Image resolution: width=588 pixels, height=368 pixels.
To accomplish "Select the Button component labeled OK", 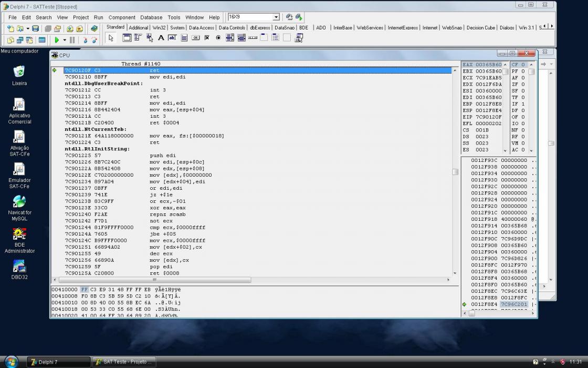I will coord(195,37).
